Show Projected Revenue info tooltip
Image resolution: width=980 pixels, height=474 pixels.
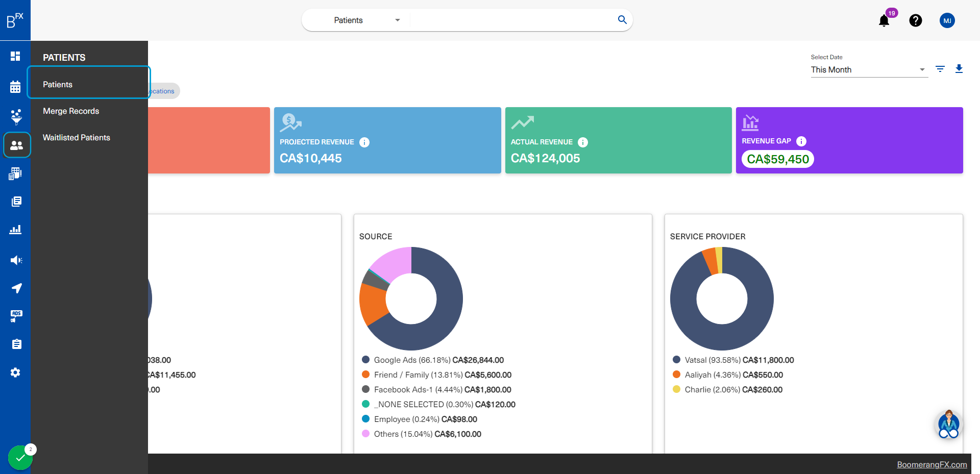point(364,142)
